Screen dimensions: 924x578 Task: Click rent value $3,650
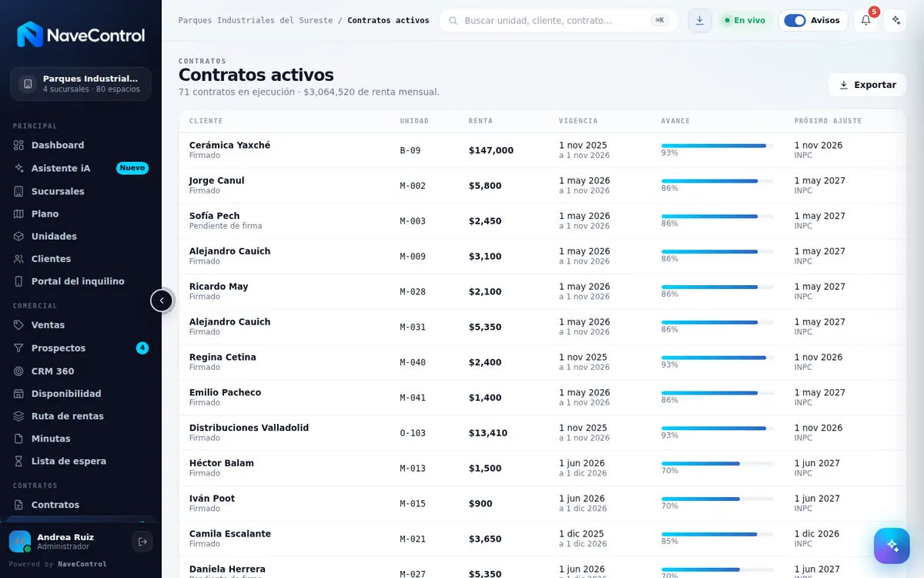coord(485,539)
